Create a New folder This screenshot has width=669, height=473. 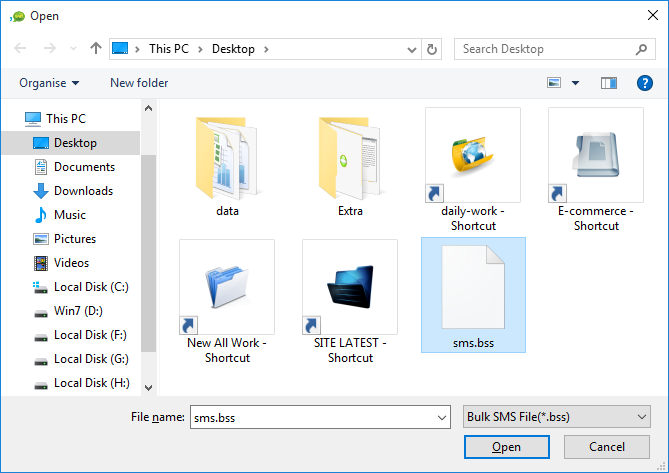139,83
